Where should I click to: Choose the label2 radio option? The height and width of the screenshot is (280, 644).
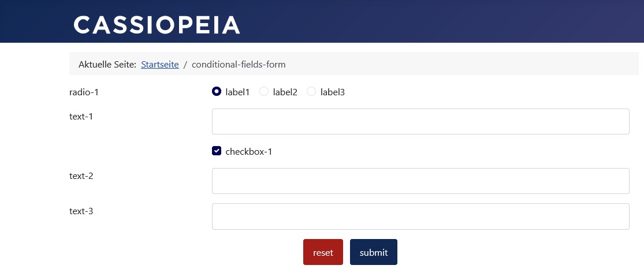coord(264,91)
